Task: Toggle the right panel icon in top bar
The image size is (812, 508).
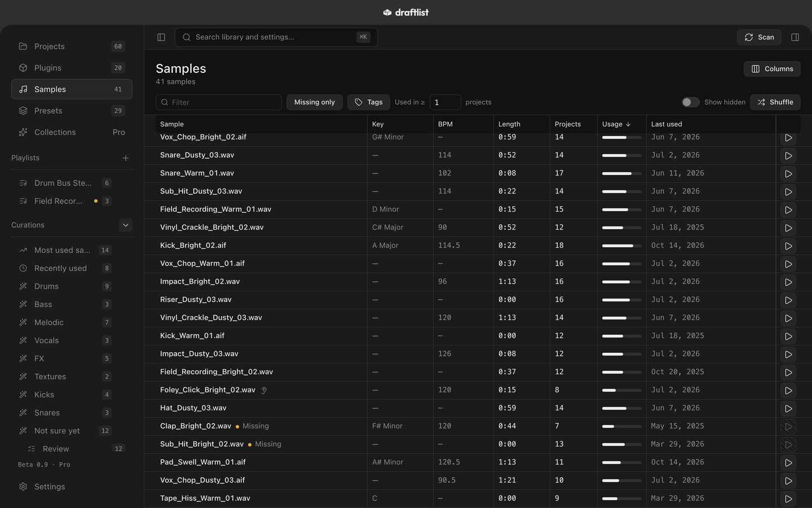Action: (x=795, y=37)
